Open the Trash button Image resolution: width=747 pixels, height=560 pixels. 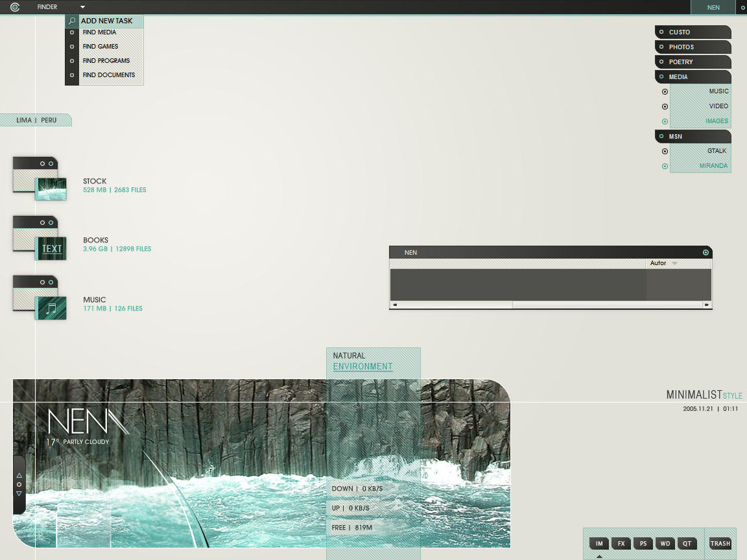coord(720,543)
